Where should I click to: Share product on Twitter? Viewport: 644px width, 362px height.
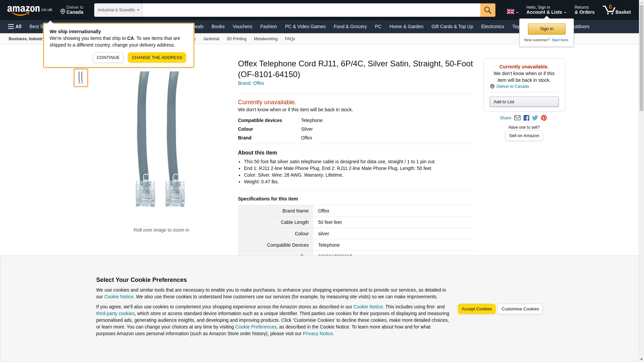pyautogui.click(x=535, y=118)
